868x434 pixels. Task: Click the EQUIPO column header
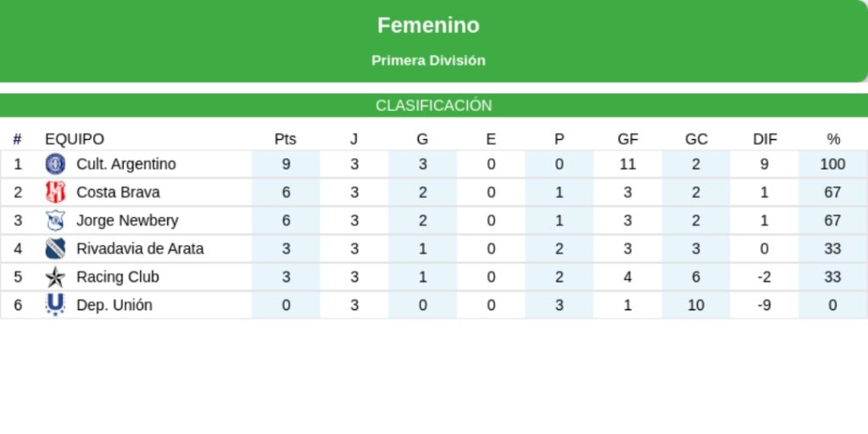75,139
